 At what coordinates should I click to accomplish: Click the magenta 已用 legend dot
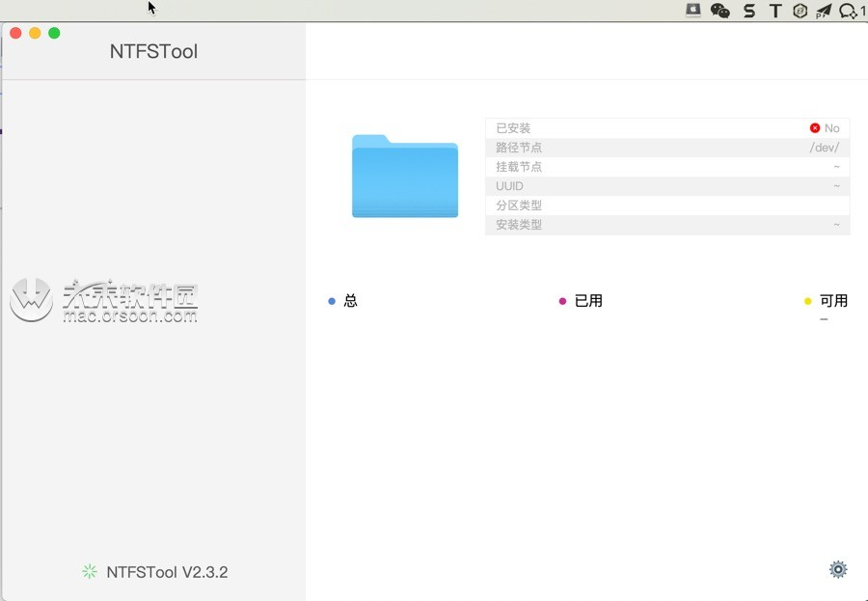click(562, 301)
